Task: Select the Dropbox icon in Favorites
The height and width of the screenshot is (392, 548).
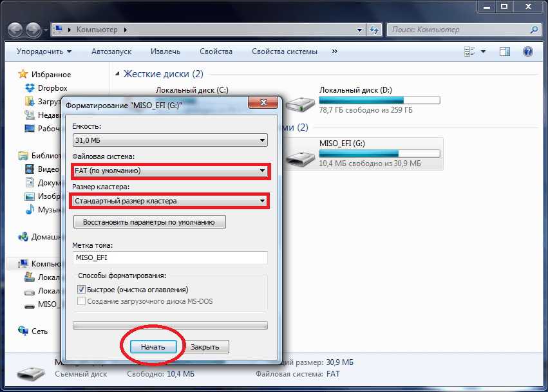Action: click(30, 88)
